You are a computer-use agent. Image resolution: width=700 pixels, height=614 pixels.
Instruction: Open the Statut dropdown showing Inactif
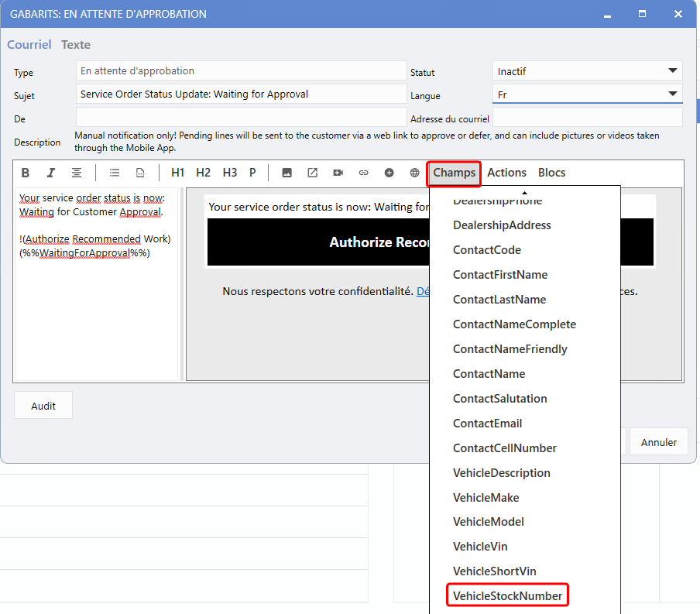[587, 71]
